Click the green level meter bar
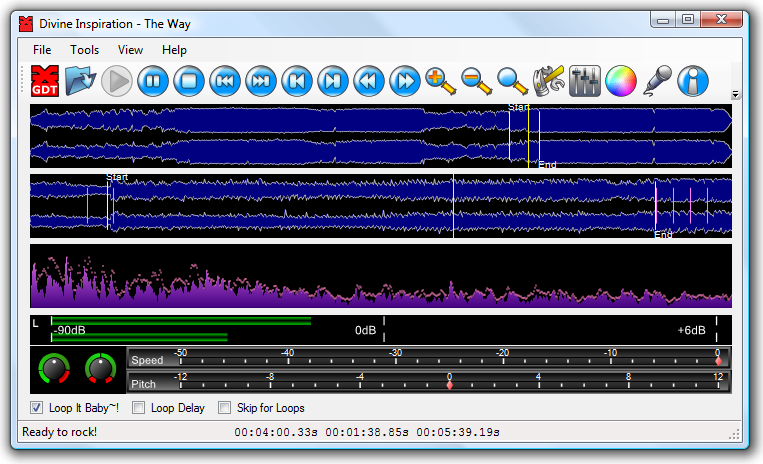763x464 pixels. (x=181, y=321)
